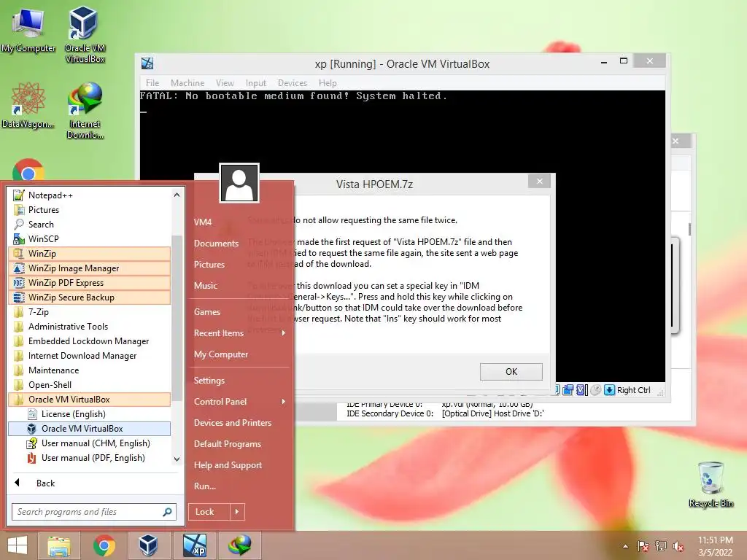
Task: Open File menu in xp VM window
Action: click(152, 83)
